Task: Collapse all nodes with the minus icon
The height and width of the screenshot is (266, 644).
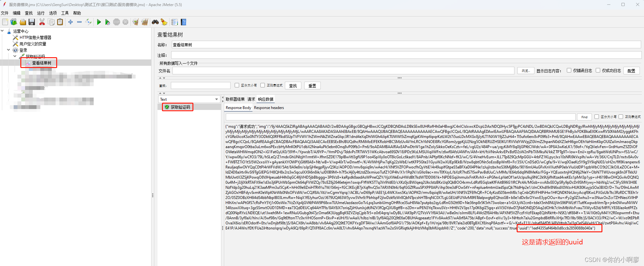Action: point(79,22)
